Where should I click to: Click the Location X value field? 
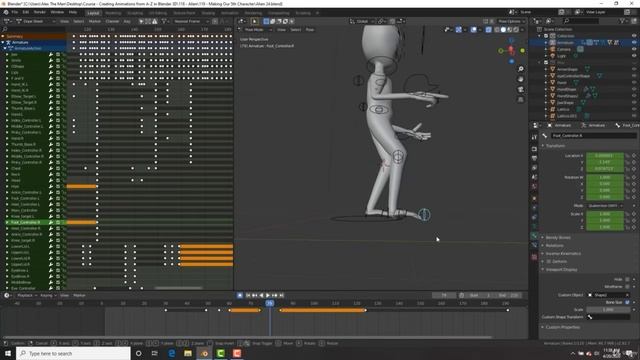tap(604, 156)
